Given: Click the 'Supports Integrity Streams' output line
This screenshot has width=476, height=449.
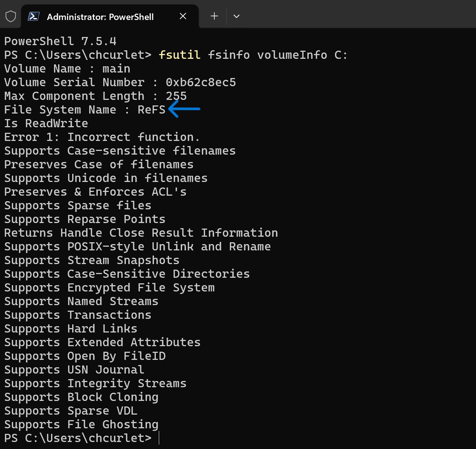Looking at the screenshot, I should point(95,384).
